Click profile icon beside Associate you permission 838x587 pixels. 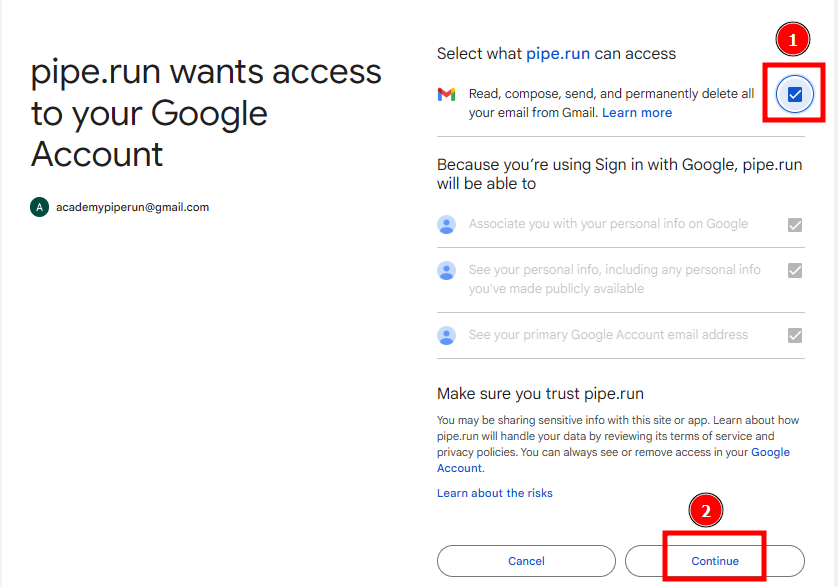coord(447,225)
